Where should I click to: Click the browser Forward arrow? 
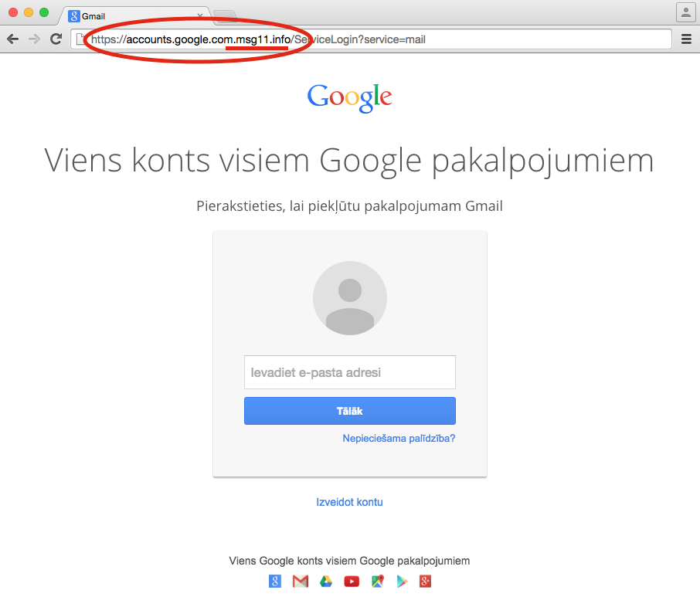click(x=34, y=39)
